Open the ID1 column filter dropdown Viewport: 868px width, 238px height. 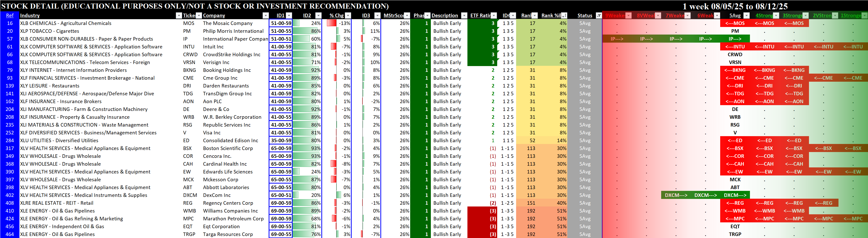click(289, 15)
